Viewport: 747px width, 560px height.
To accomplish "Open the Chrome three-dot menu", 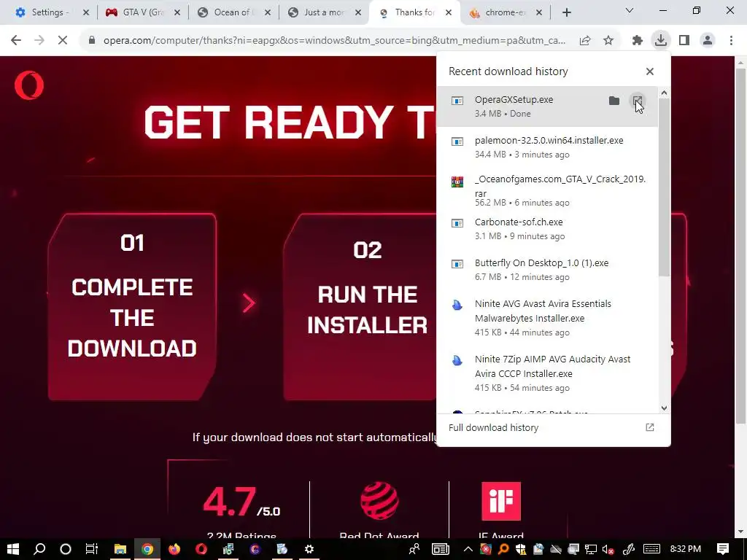I will [x=731, y=41].
